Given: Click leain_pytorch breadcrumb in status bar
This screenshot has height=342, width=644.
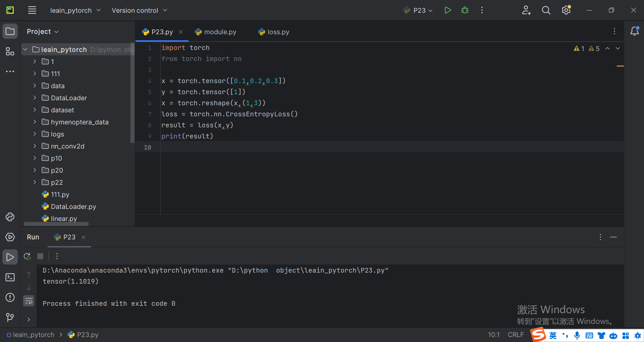Looking at the screenshot, I should tap(31, 335).
